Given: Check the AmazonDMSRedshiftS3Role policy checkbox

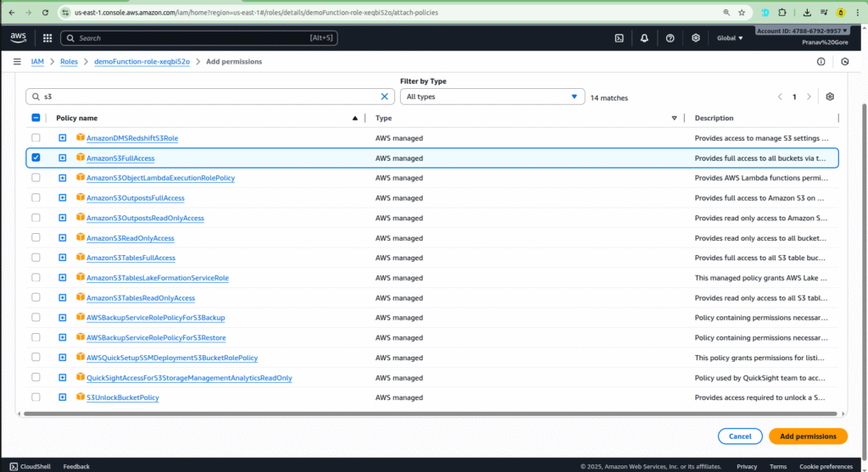Looking at the screenshot, I should tap(36, 138).
